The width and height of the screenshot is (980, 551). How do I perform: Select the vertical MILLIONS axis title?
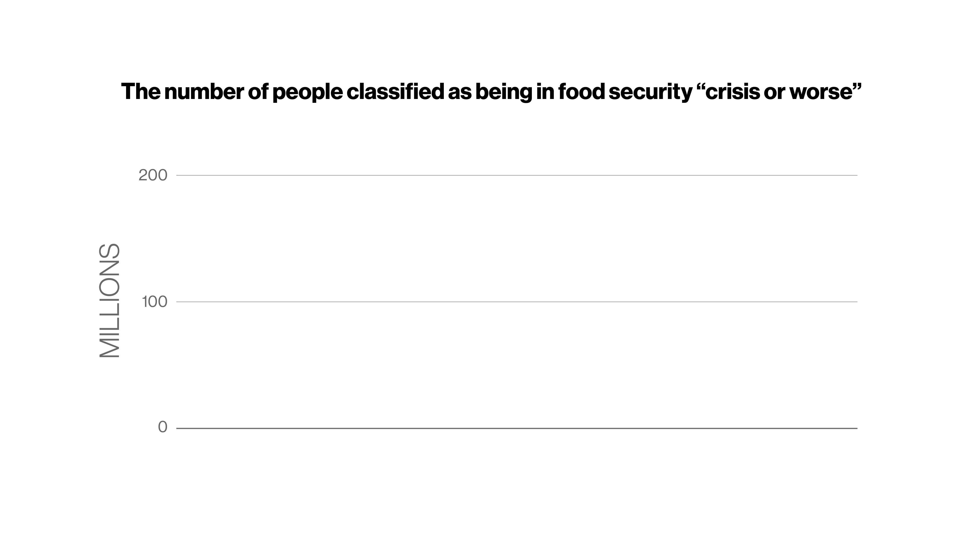coord(110,300)
